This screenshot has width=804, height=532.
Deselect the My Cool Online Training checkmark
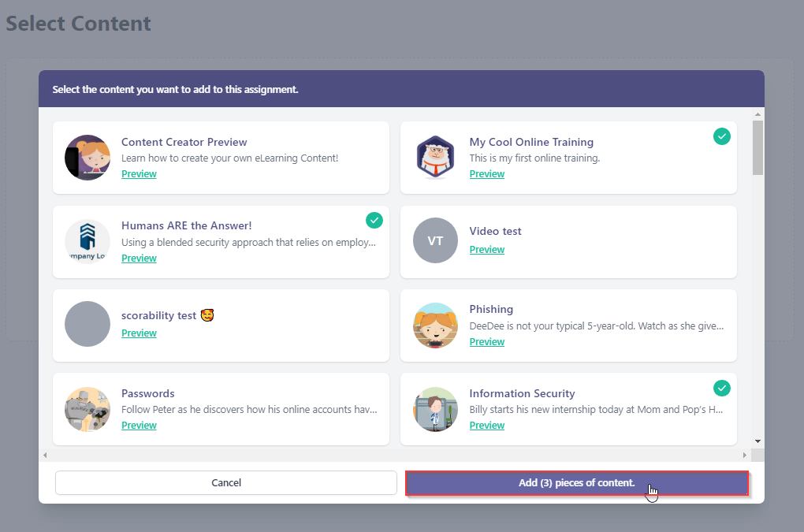[x=722, y=136]
